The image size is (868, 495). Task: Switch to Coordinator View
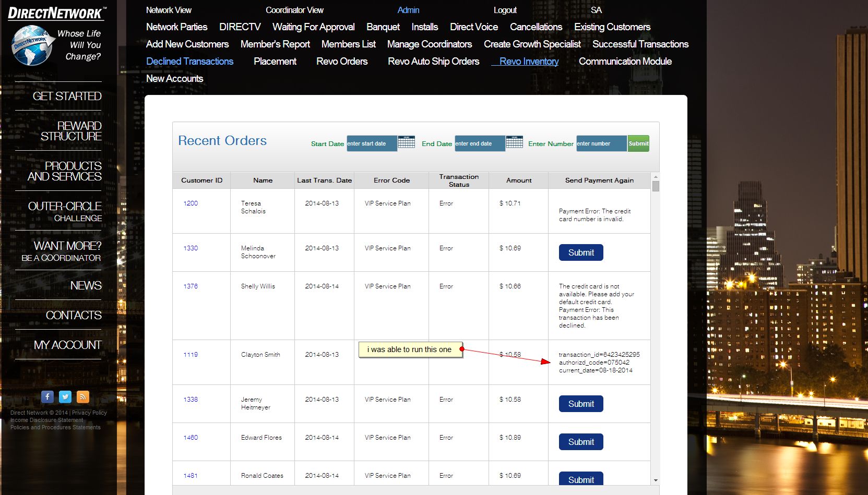pyautogui.click(x=294, y=10)
